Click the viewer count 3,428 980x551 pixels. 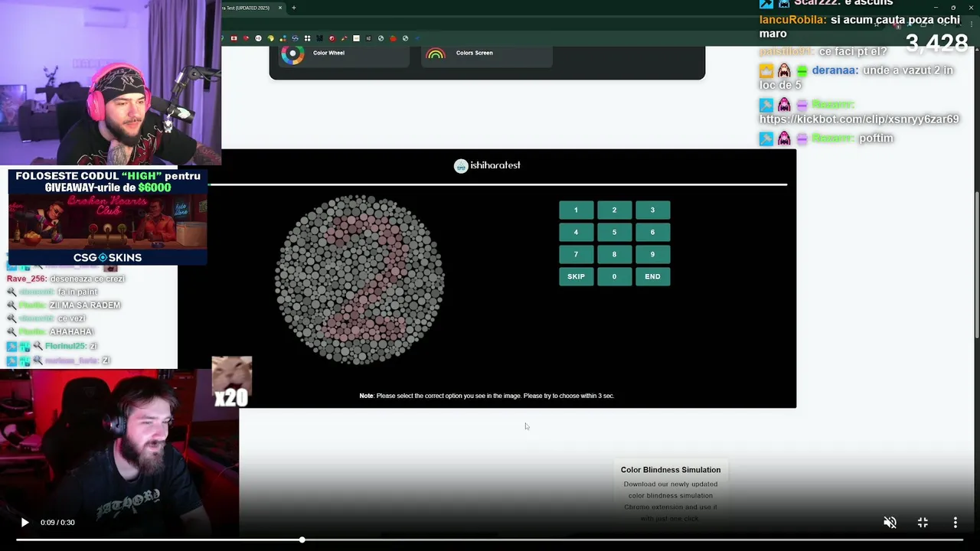(x=936, y=44)
